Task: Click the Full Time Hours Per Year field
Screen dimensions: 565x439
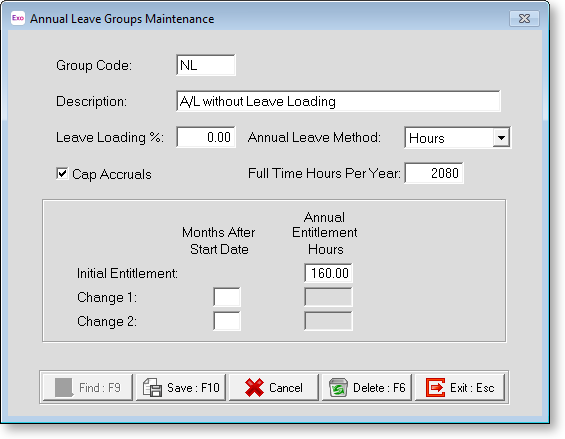Action: pos(434,173)
